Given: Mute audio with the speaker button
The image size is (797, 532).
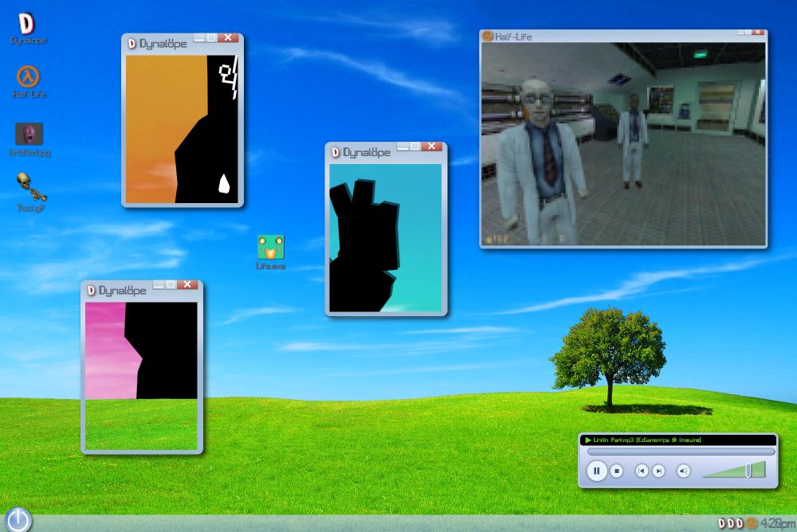Looking at the screenshot, I should point(684,471).
